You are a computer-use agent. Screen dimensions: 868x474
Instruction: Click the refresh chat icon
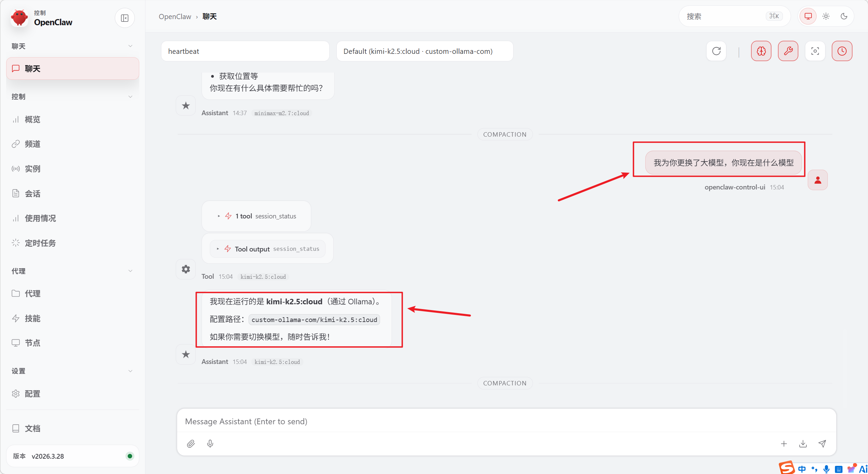click(x=716, y=51)
